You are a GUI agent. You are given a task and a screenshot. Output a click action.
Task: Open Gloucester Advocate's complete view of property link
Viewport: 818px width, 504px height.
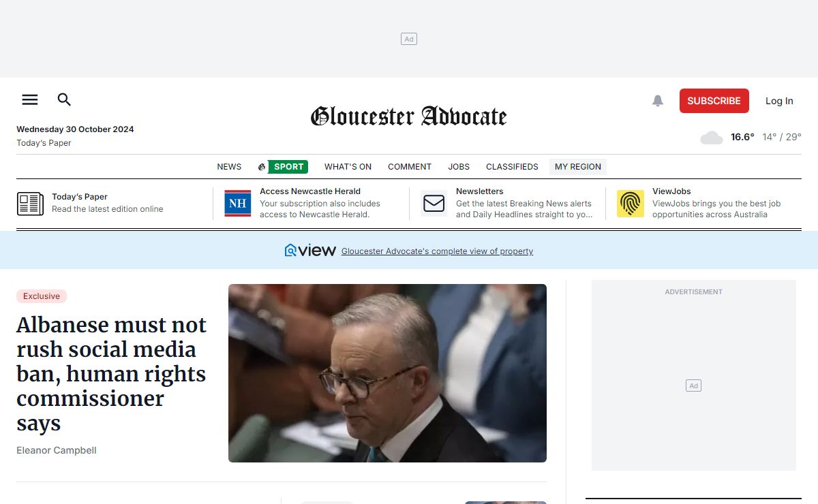(x=437, y=251)
